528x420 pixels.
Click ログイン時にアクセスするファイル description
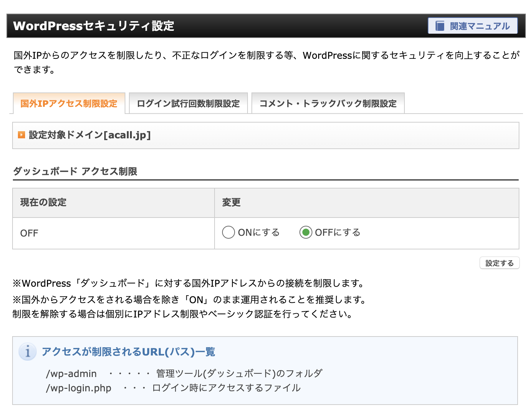[x=226, y=388]
